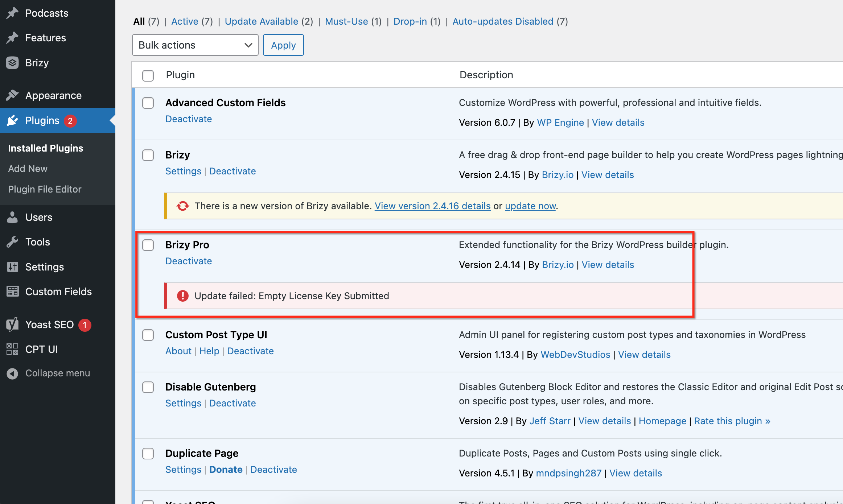
Task: Click the Users person icon
Action: point(12,217)
